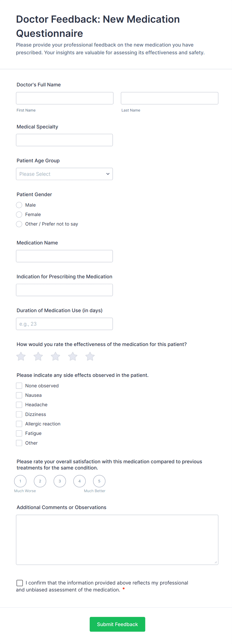Viewport: 232px width, 644px height.
Task: Check "None observed" side effect
Action: point(19,386)
